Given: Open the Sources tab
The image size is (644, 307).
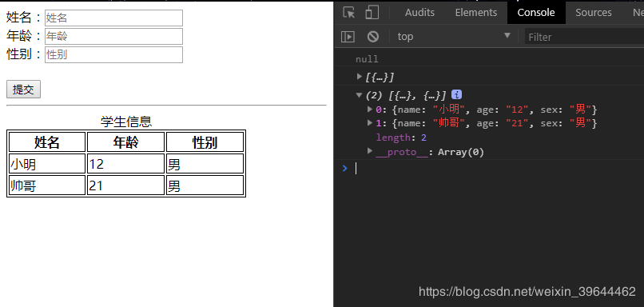Looking at the screenshot, I should [594, 13].
